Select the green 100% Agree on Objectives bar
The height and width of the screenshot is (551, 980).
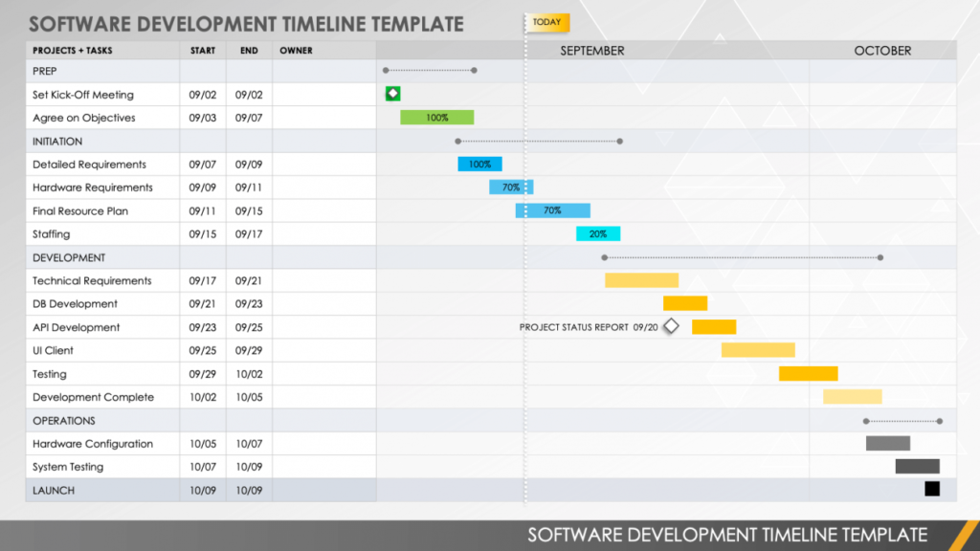tap(436, 117)
